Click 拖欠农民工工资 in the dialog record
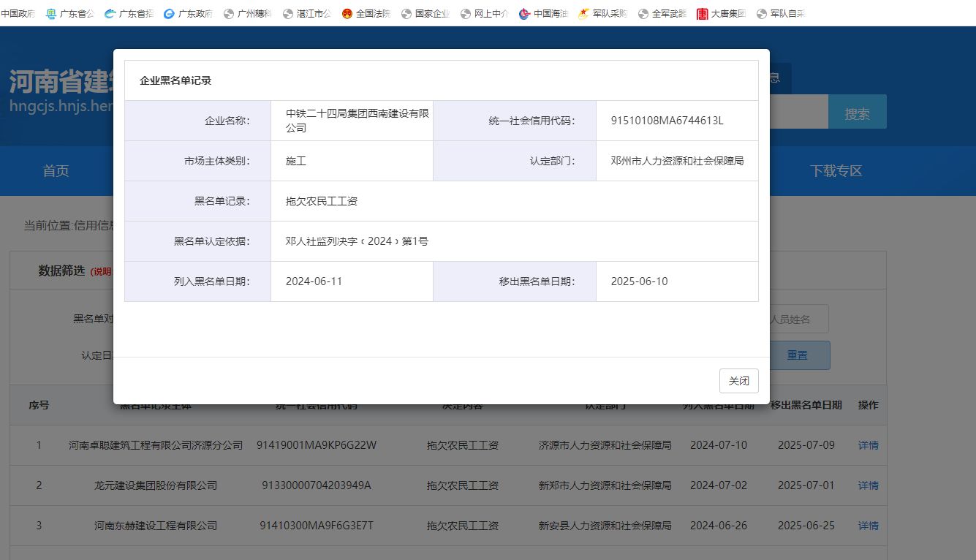This screenshot has height=560, width=976. click(322, 201)
